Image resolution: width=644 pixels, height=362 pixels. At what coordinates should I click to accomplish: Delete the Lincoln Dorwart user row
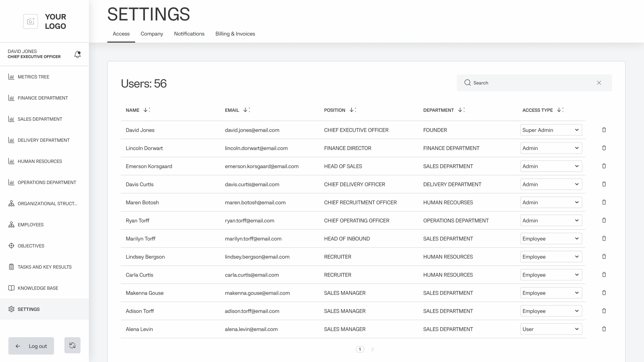coord(604,148)
